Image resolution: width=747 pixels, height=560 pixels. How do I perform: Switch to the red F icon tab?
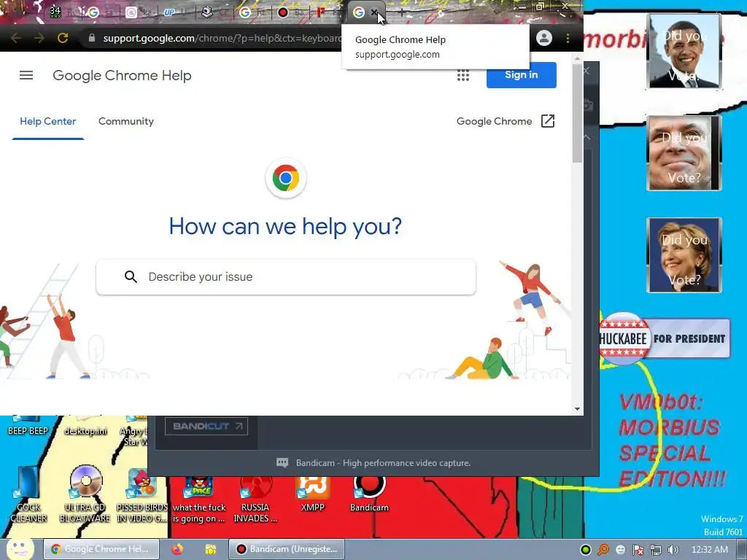click(x=321, y=12)
